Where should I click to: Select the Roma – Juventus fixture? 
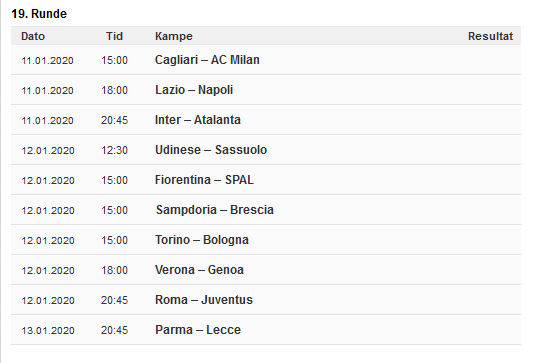point(204,300)
